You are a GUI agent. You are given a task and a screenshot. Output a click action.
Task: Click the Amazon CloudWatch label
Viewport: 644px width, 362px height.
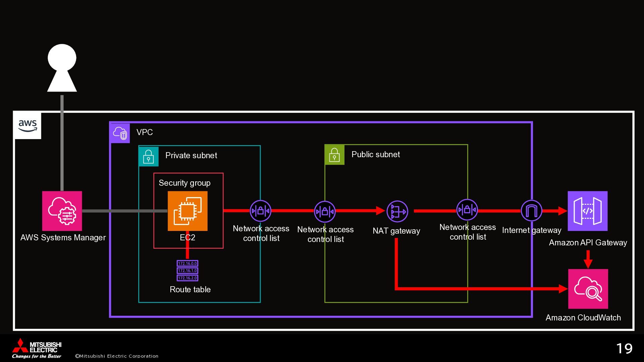tap(583, 317)
